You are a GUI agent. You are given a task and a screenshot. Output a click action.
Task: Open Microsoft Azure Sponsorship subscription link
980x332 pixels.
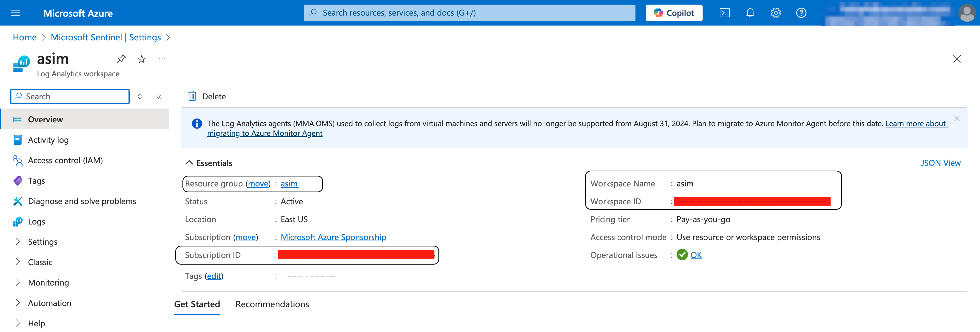333,237
